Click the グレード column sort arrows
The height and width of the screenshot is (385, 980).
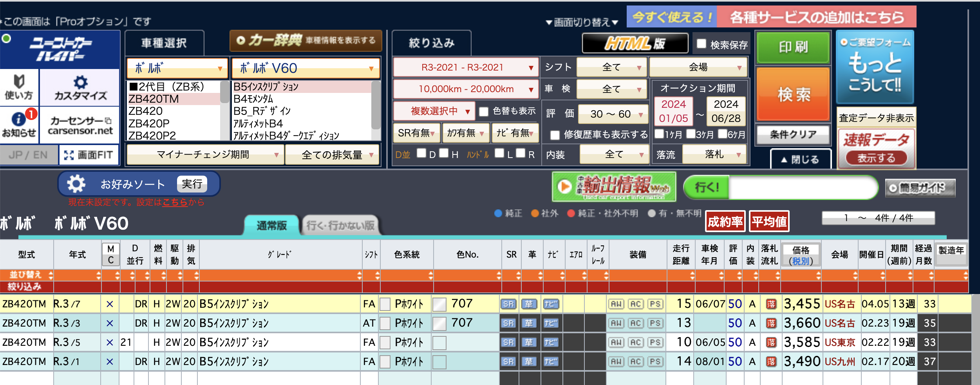[x=359, y=275]
